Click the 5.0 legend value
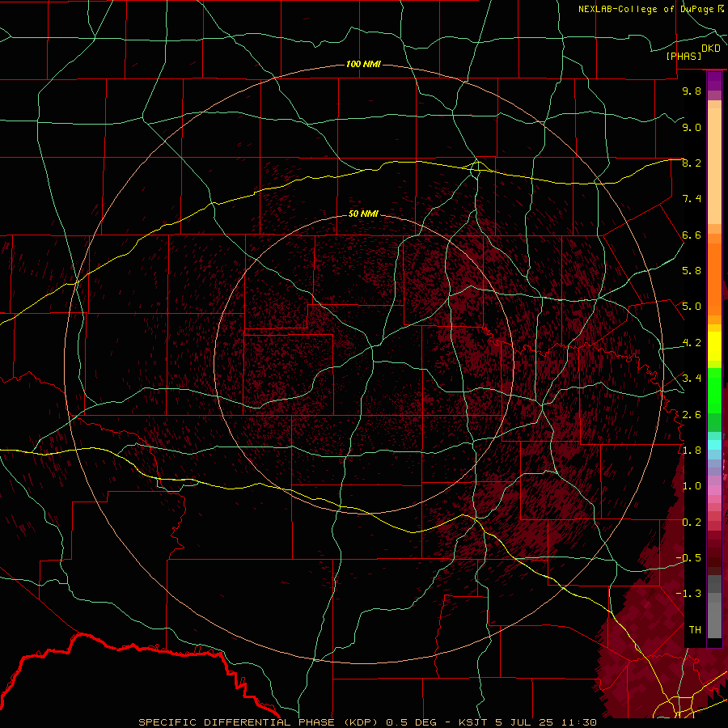The width and height of the screenshot is (728, 728). [x=692, y=307]
